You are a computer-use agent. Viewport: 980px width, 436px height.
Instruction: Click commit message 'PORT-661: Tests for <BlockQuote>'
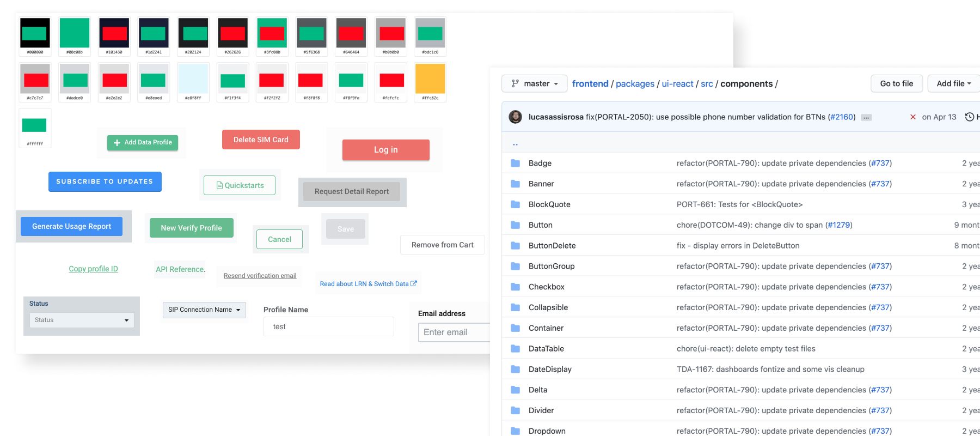[739, 204]
